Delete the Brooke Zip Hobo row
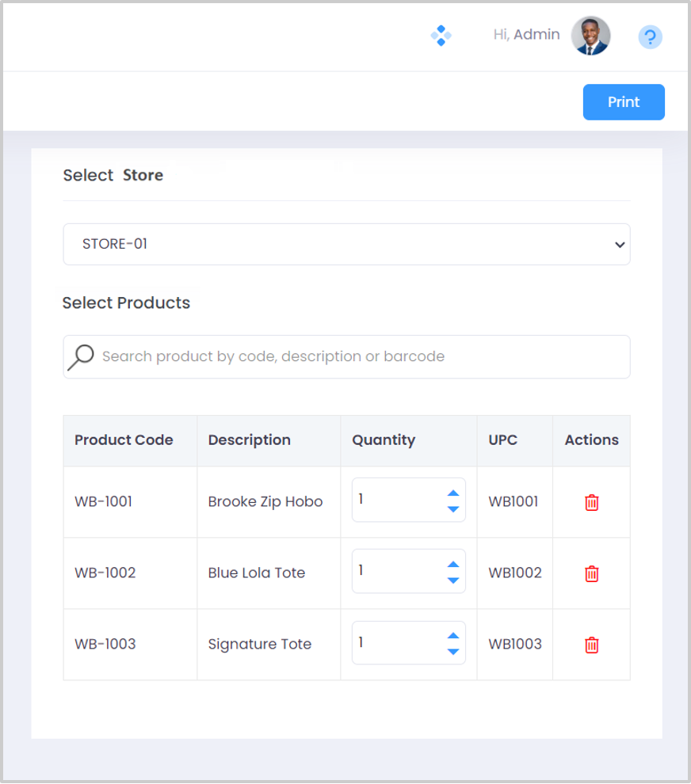The height and width of the screenshot is (784, 691). tap(591, 502)
